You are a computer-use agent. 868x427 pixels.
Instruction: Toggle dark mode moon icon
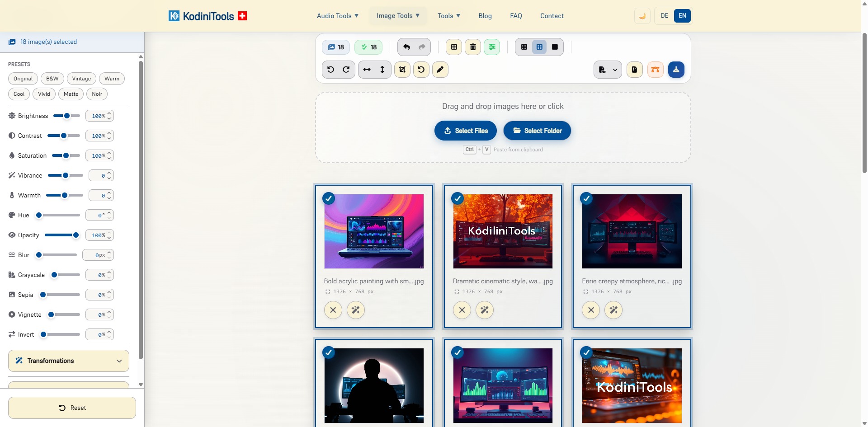click(x=642, y=16)
